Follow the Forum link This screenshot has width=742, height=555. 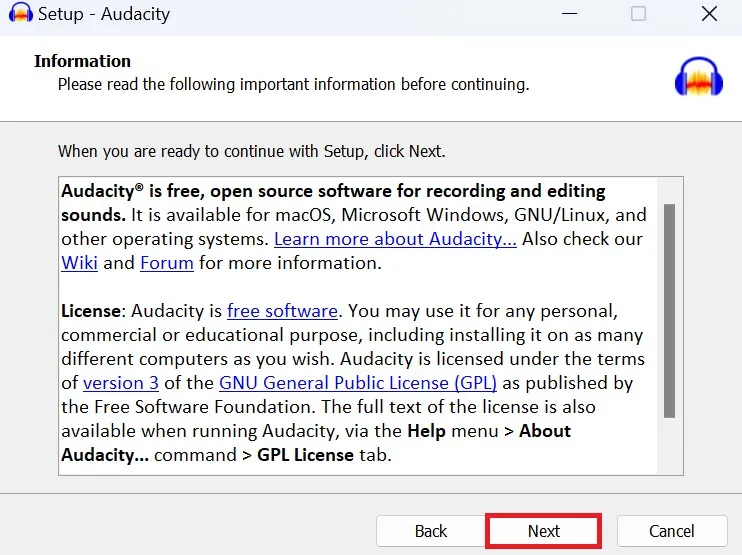[x=166, y=263]
